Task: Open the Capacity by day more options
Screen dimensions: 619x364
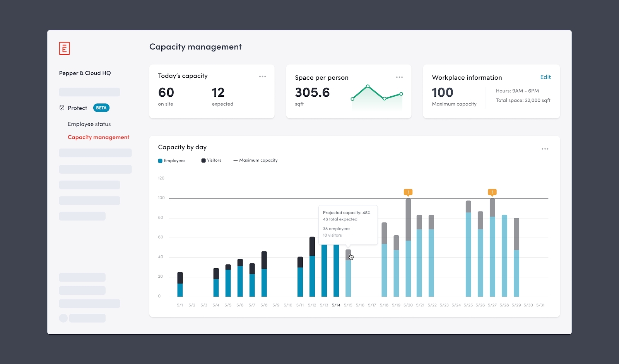Action: (x=545, y=149)
